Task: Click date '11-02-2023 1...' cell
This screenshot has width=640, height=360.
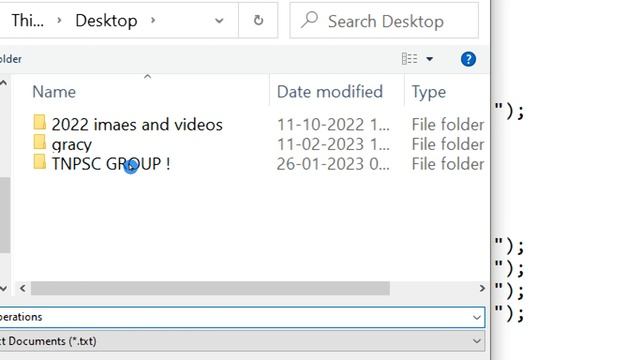Action: (333, 144)
